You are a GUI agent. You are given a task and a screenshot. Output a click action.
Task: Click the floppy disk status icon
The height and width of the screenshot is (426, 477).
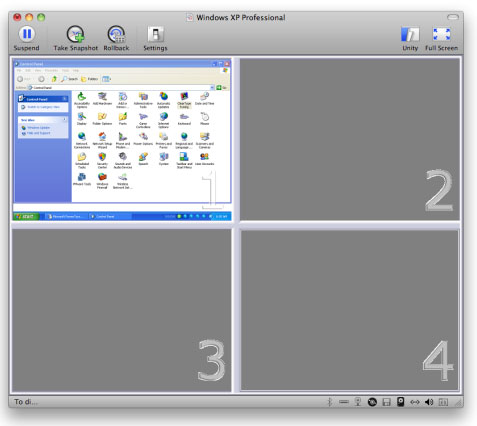click(386, 402)
